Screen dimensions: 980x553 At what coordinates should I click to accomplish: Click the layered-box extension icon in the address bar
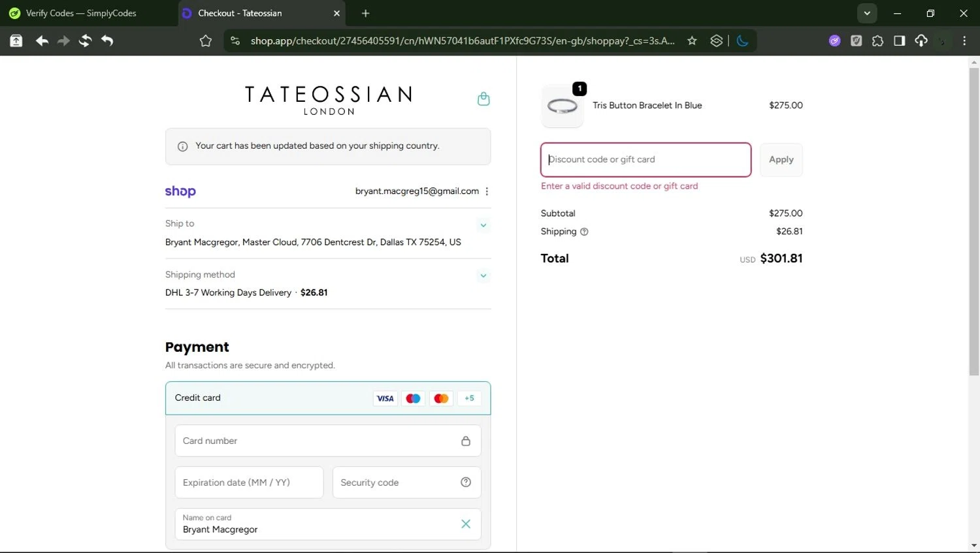click(716, 41)
